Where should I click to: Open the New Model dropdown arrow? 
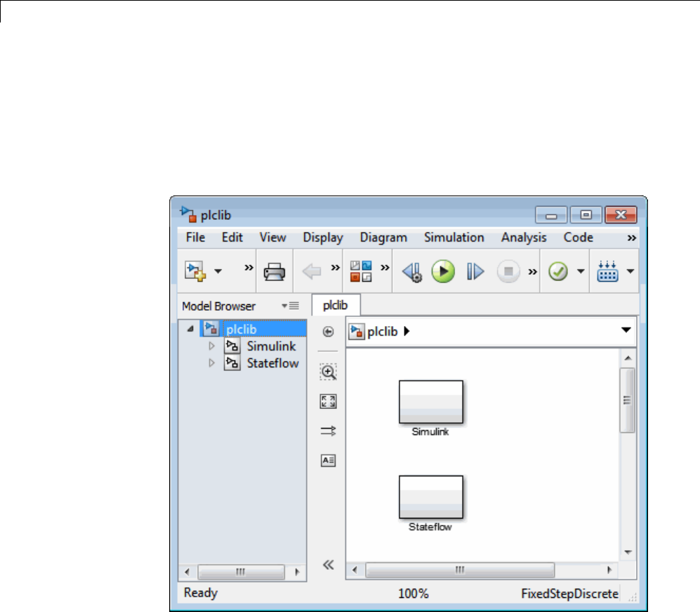(x=218, y=271)
